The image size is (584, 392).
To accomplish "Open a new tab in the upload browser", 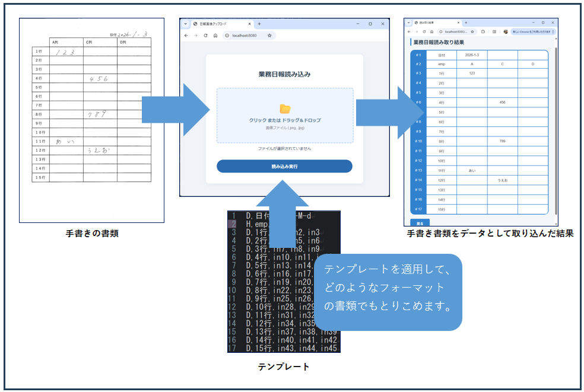I will 259,24.
